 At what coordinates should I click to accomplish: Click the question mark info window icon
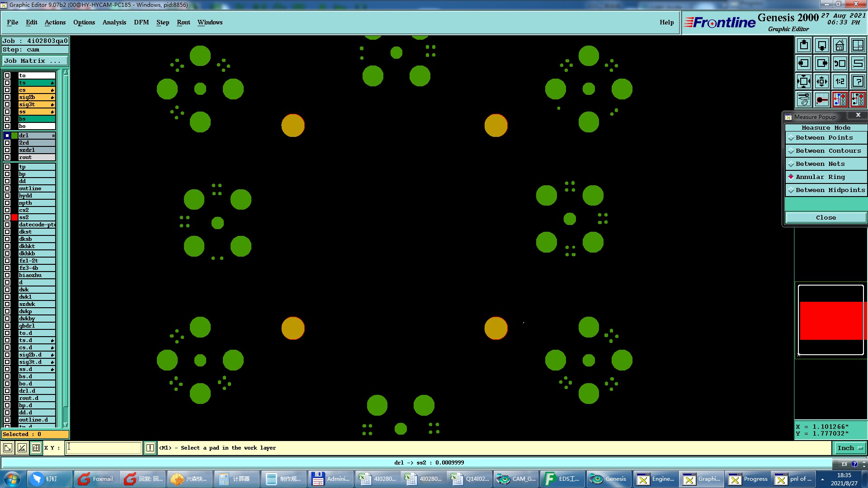(858, 81)
